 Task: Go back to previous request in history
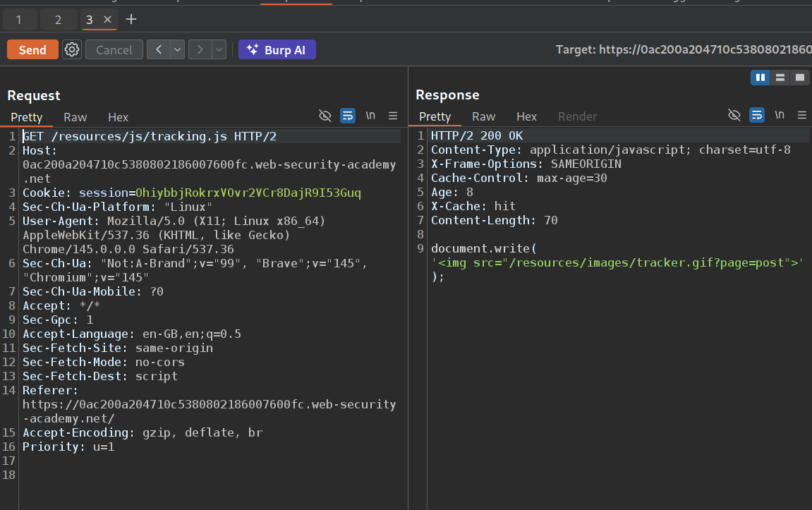pos(159,49)
